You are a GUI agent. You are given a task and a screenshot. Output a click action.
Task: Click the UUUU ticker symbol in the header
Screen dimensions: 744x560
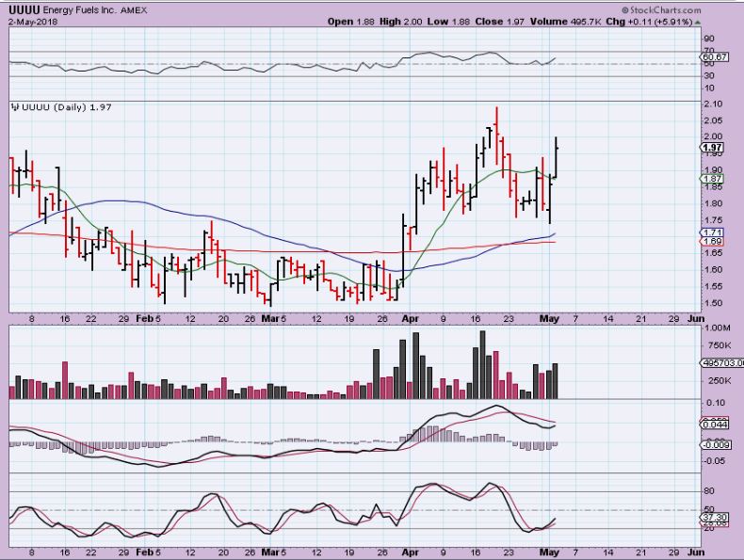click(24, 9)
